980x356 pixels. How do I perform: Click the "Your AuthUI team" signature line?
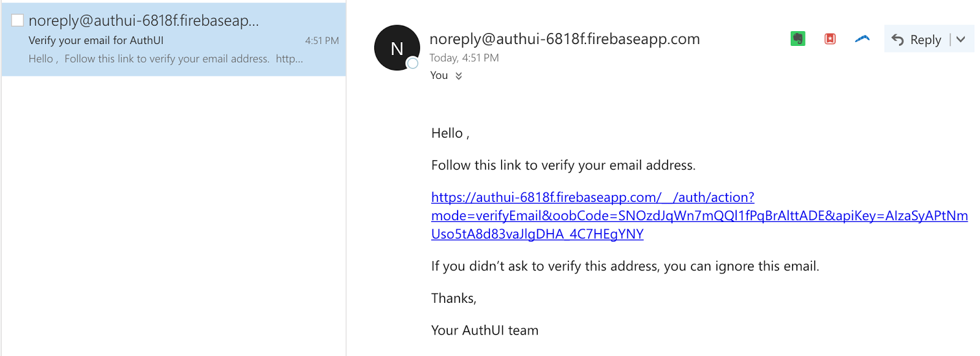484,330
